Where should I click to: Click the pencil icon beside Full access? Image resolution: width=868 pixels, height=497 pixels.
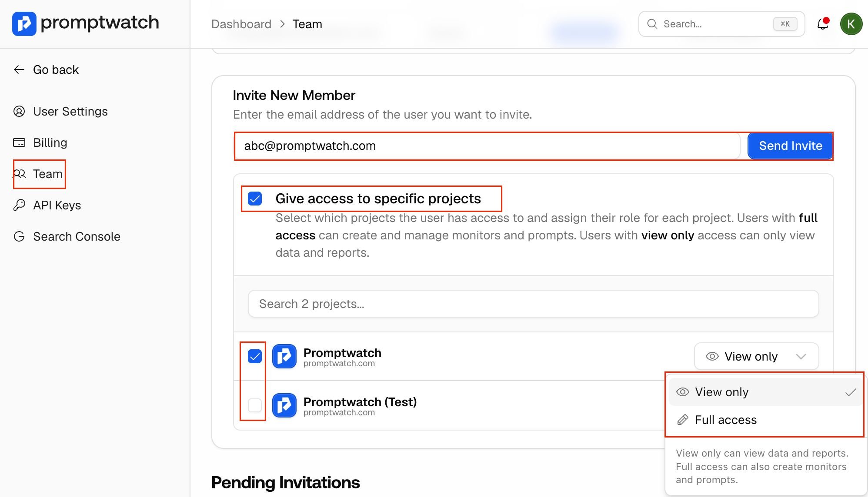point(683,420)
